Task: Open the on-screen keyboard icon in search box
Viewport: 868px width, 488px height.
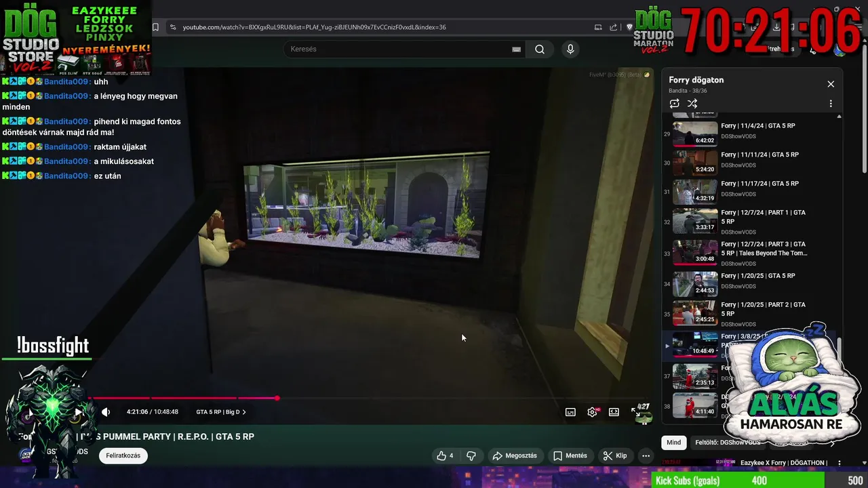Action: click(x=516, y=49)
